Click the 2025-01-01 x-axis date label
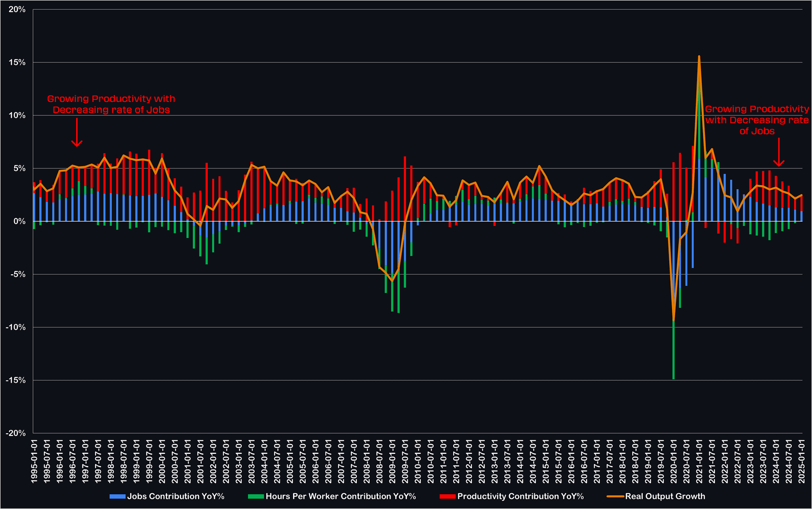The image size is (812, 509). pos(802,461)
